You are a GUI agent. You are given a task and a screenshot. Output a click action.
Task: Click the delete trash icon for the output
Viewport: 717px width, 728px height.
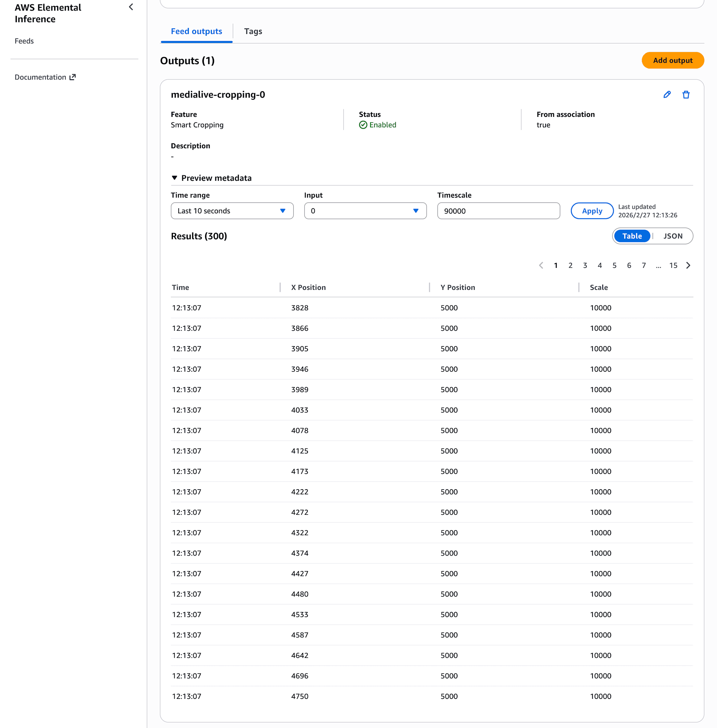(x=686, y=95)
